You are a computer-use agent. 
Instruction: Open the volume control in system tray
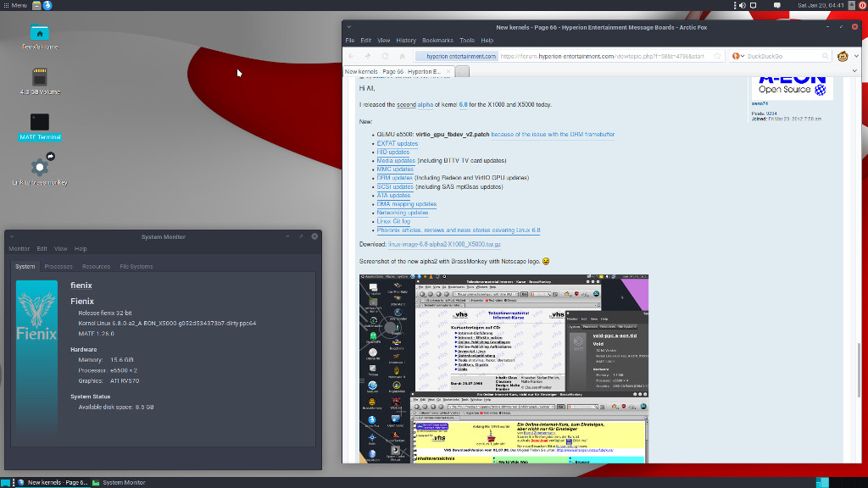[x=743, y=6]
